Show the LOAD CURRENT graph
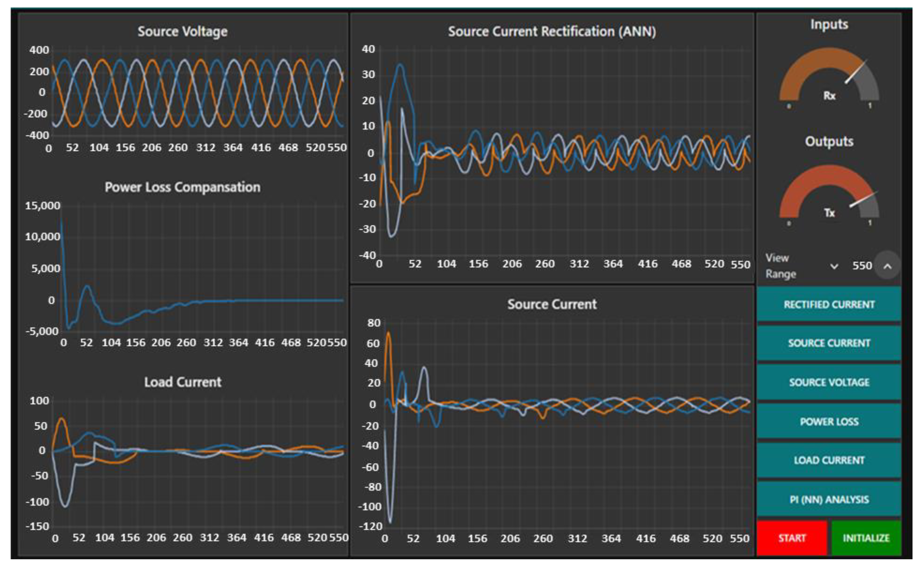 (829, 460)
